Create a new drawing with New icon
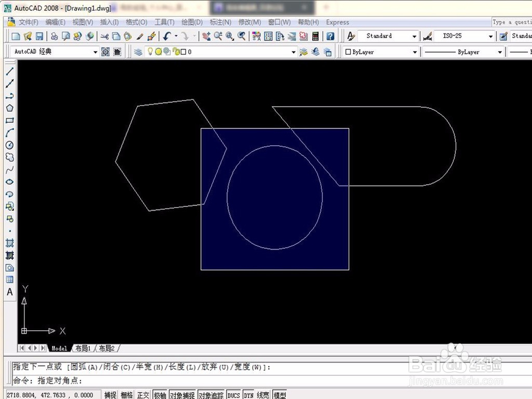 (15, 36)
